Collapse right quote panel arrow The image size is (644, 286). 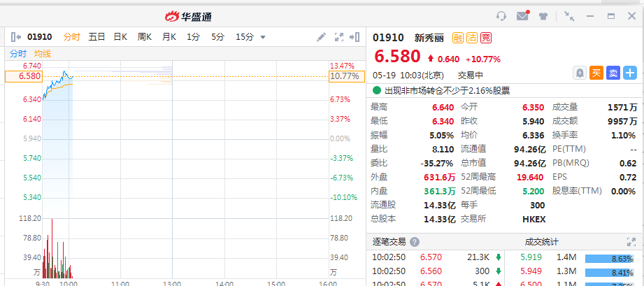[x=355, y=37]
